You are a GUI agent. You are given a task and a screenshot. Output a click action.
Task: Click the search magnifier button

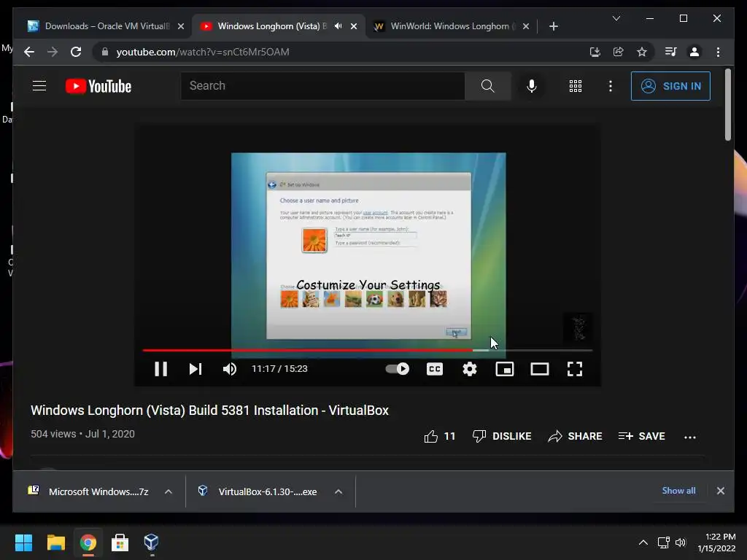[487, 86]
